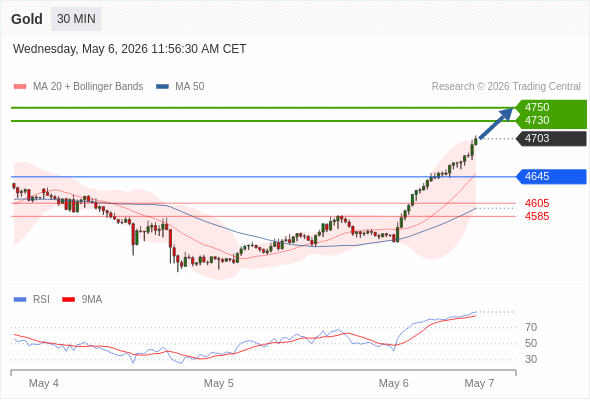Select the 4605 support level label
This screenshot has height=400, width=590.
(537, 203)
